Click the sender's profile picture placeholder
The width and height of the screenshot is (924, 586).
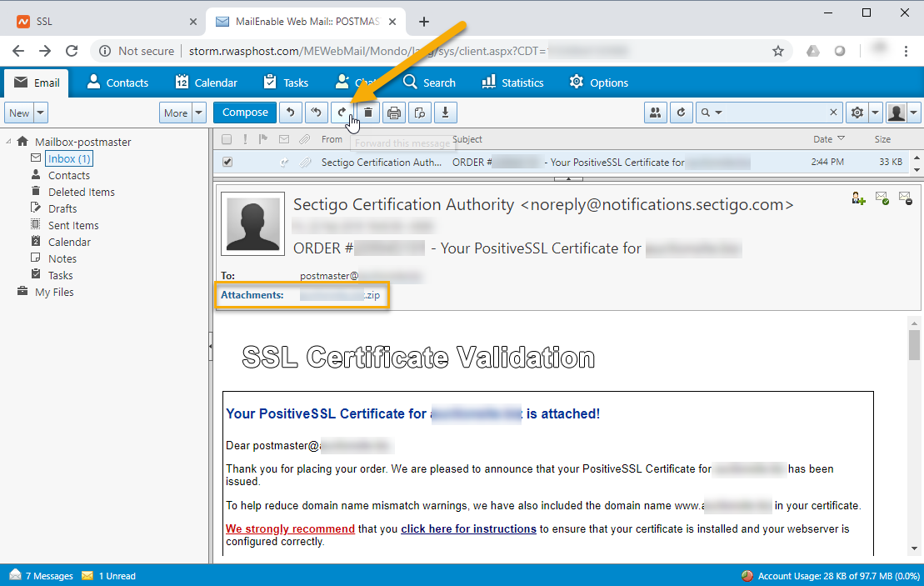[252, 223]
